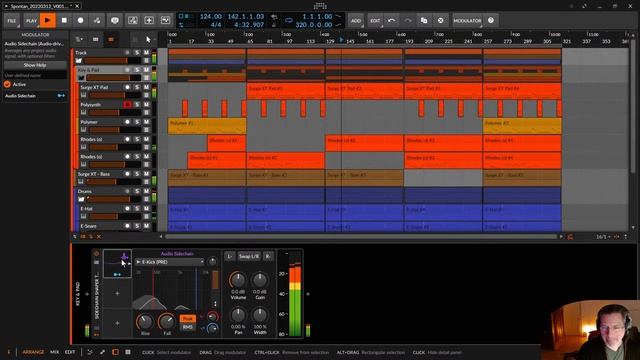The height and width of the screenshot is (360, 640).
Task: Click the Rise knob
Action: point(144,322)
